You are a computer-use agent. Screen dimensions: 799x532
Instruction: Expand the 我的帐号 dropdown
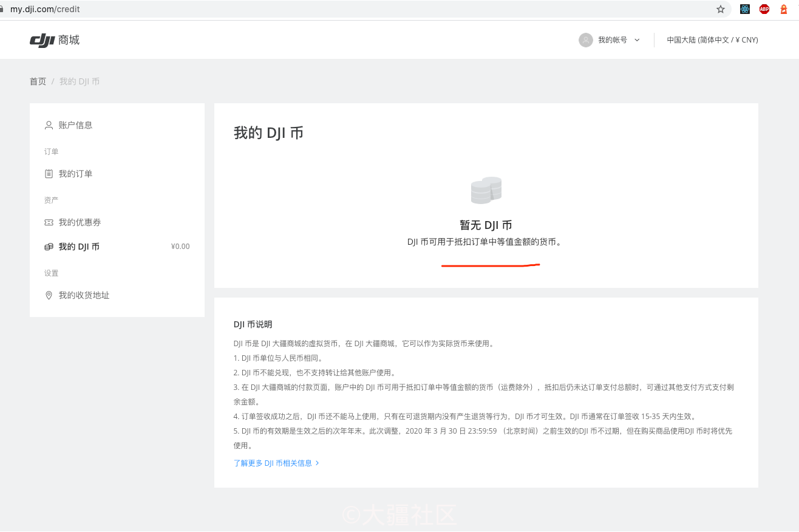pyautogui.click(x=619, y=40)
